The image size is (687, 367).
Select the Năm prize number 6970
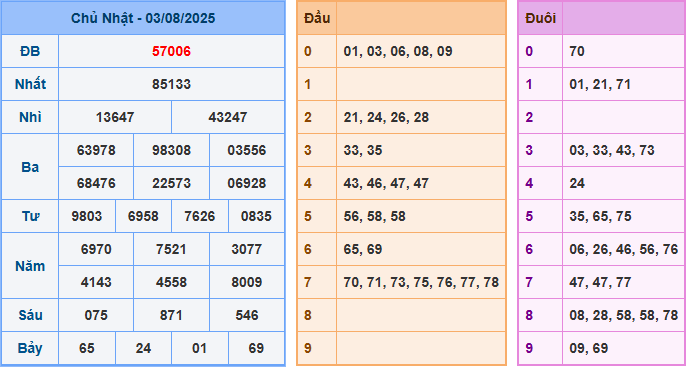click(96, 249)
